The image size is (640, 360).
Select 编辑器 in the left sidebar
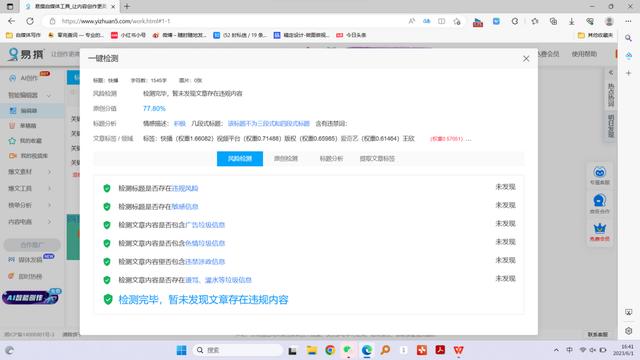(x=29, y=111)
